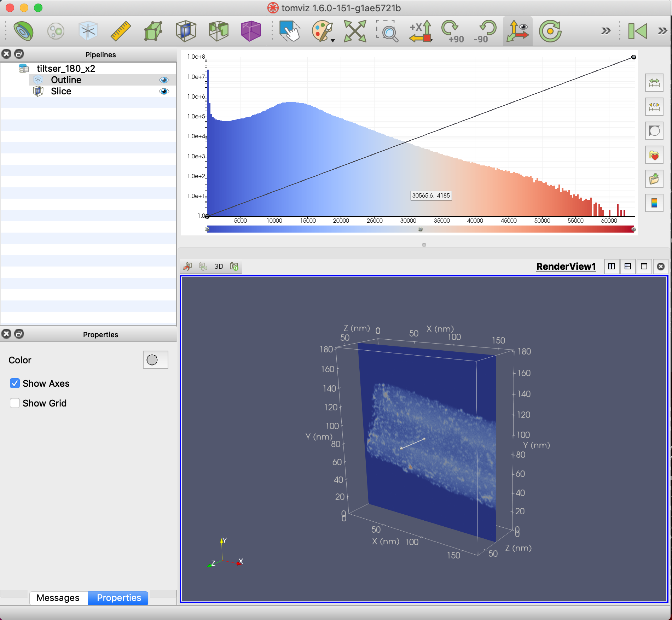672x620 pixels.
Task: Reset camera with crossed arrows icon
Action: pyautogui.click(x=355, y=31)
